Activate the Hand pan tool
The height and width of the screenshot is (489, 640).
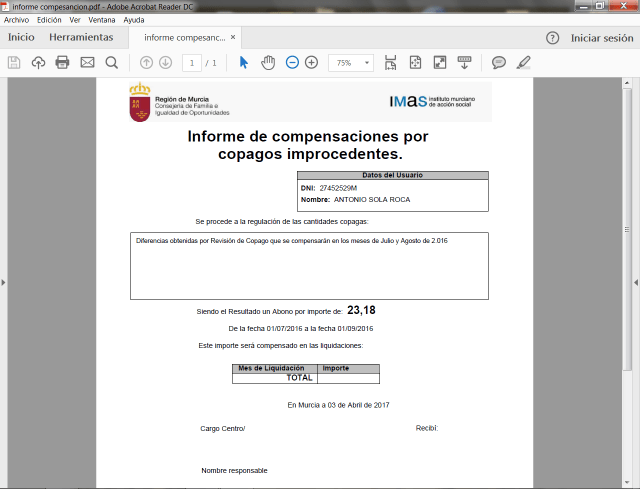click(268, 62)
